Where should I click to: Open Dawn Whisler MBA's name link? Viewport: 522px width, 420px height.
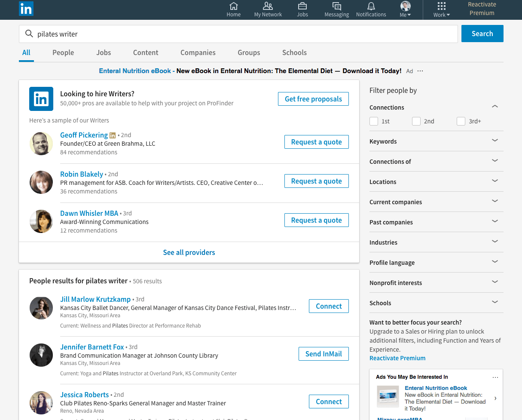pos(89,213)
